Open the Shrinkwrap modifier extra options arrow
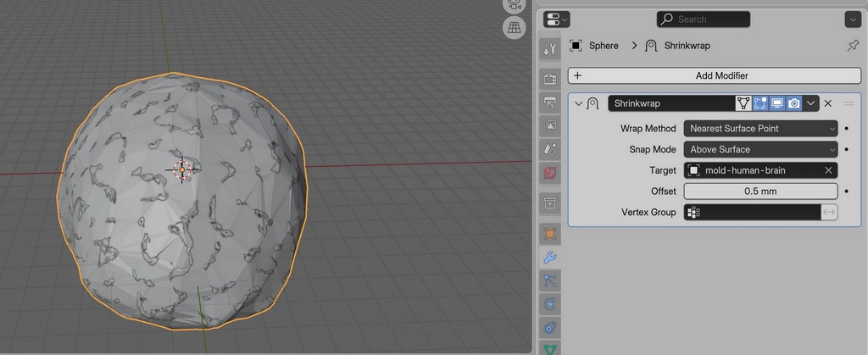 (x=811, y=103)
